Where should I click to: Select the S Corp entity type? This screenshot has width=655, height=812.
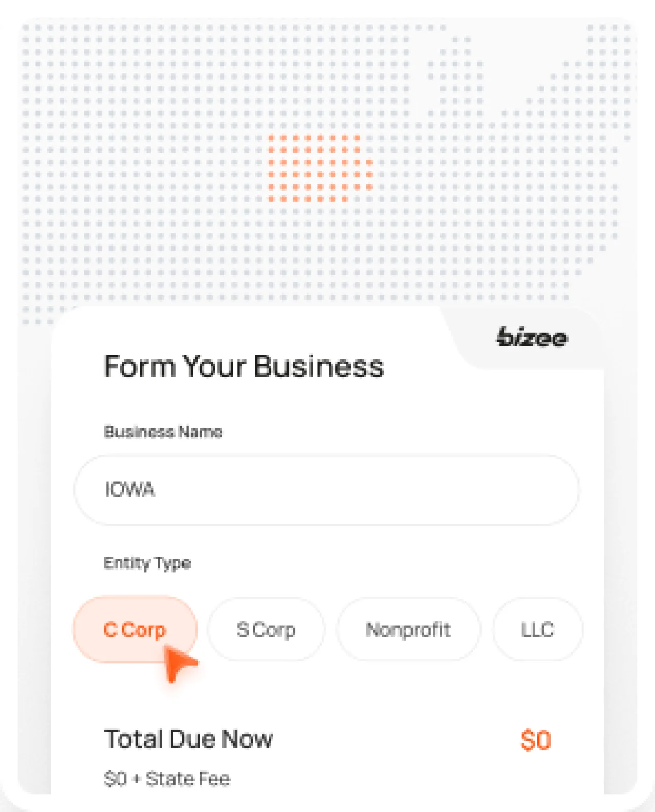coord(266,629)
